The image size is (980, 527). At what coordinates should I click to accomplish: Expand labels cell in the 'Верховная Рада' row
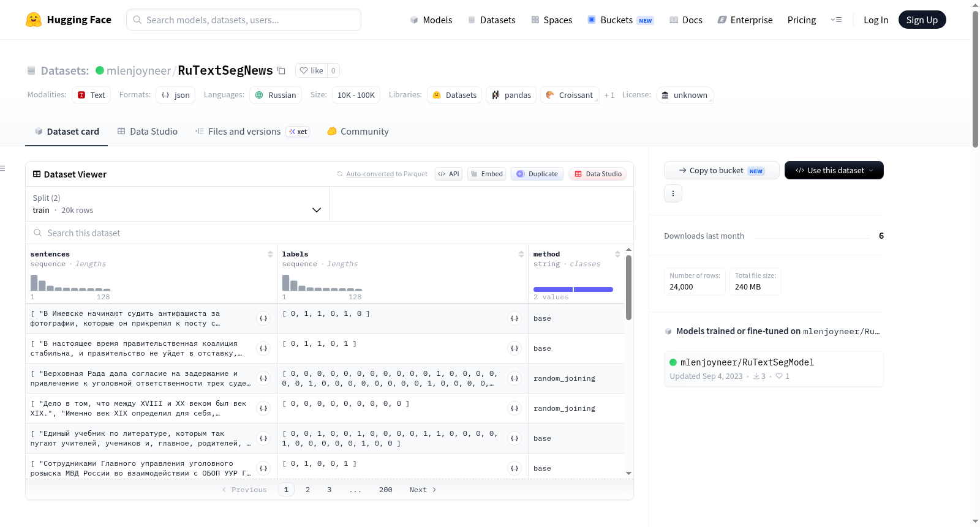pos(514,378)
